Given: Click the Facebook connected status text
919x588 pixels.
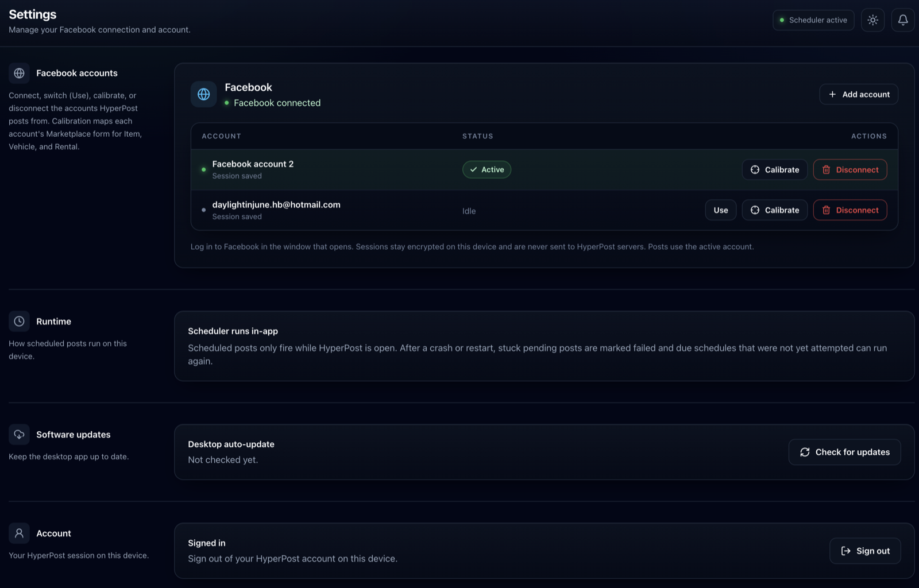Looking at the screenshot, I should coord(277,103).
